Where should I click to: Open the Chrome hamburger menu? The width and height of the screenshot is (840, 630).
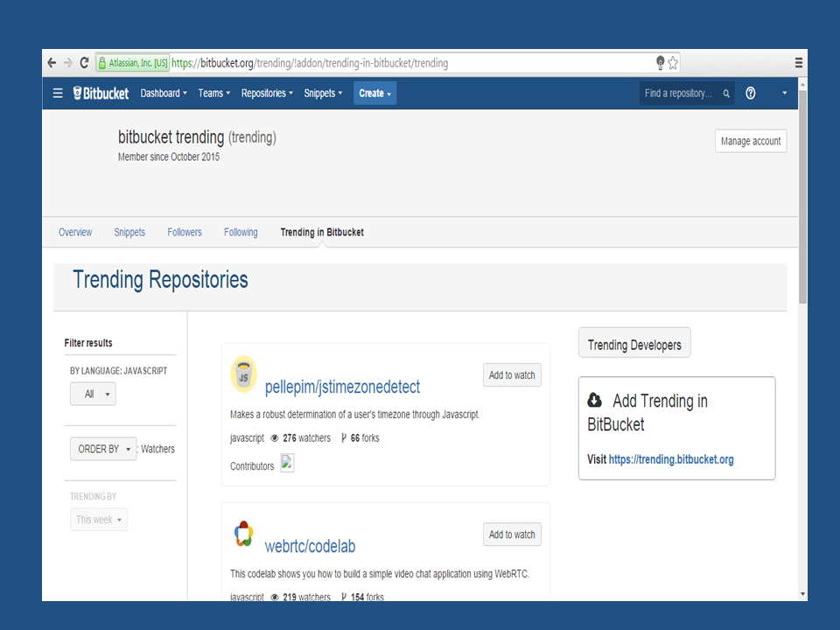(x=798, y=63)
